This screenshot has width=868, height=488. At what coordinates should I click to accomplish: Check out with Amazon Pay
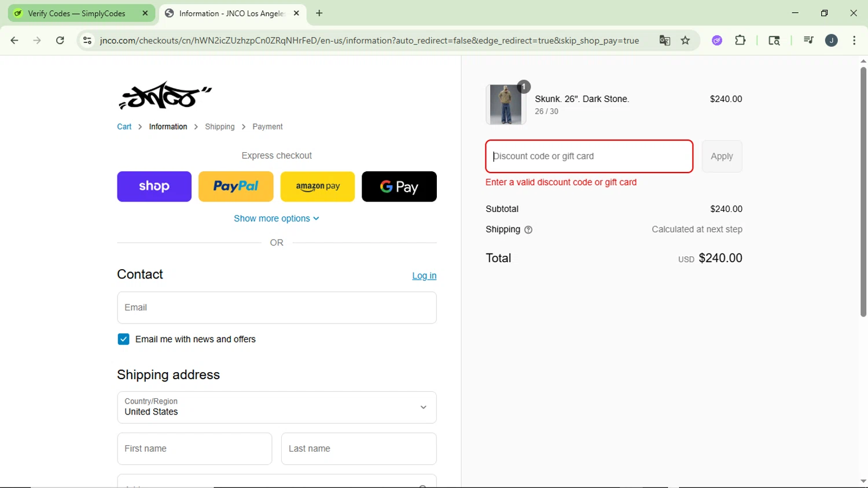tap(318, 186)
